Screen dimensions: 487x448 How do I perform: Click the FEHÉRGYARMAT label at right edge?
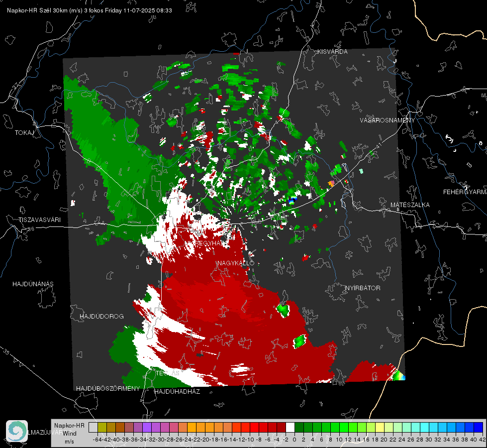click(x=465, y=192)
